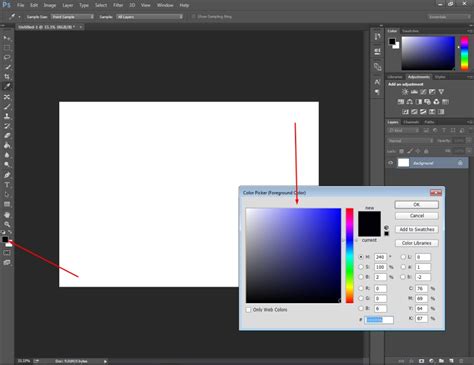The image size is (474, 365).
Task: Select the G green radio button
Action: click(x=361, y=298)
